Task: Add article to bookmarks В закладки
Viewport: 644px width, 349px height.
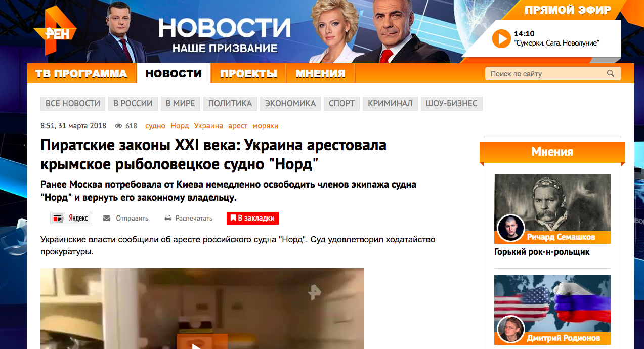Action: (x=252, y=218)
